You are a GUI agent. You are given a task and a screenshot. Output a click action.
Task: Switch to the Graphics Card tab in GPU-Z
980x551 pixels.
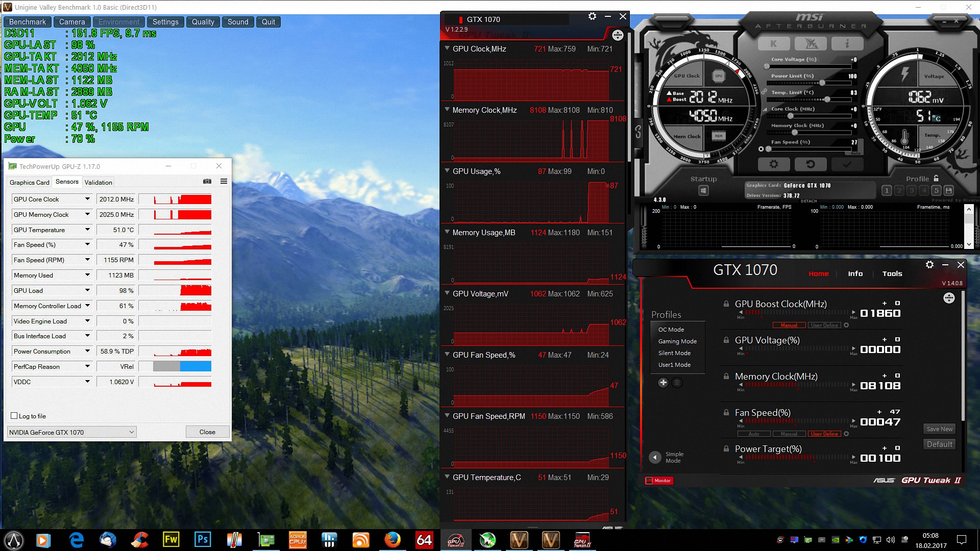(30, 182)
